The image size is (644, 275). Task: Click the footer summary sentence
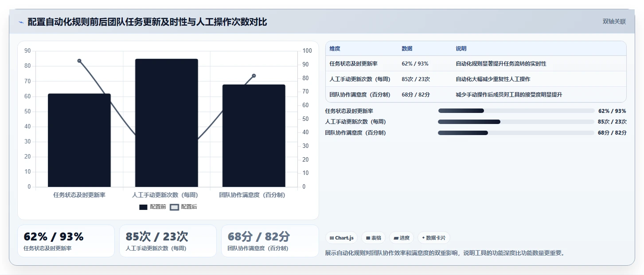click(x=445, y=253)
